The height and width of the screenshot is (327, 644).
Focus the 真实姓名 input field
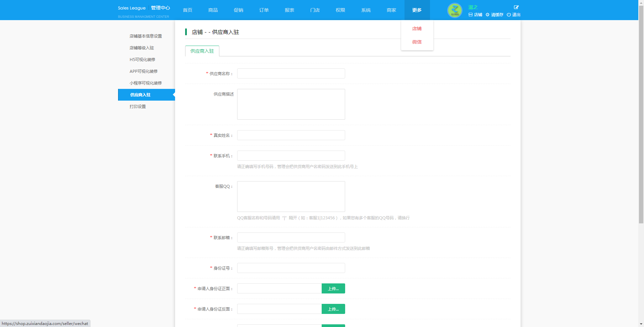pyautogui.click(x=291, y=135)
